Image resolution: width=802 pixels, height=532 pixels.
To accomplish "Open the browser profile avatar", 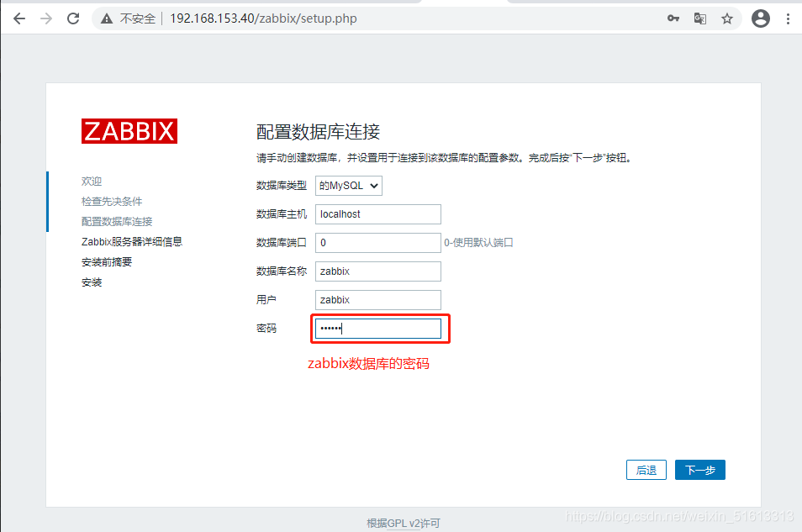I will (x=761, y=19).
